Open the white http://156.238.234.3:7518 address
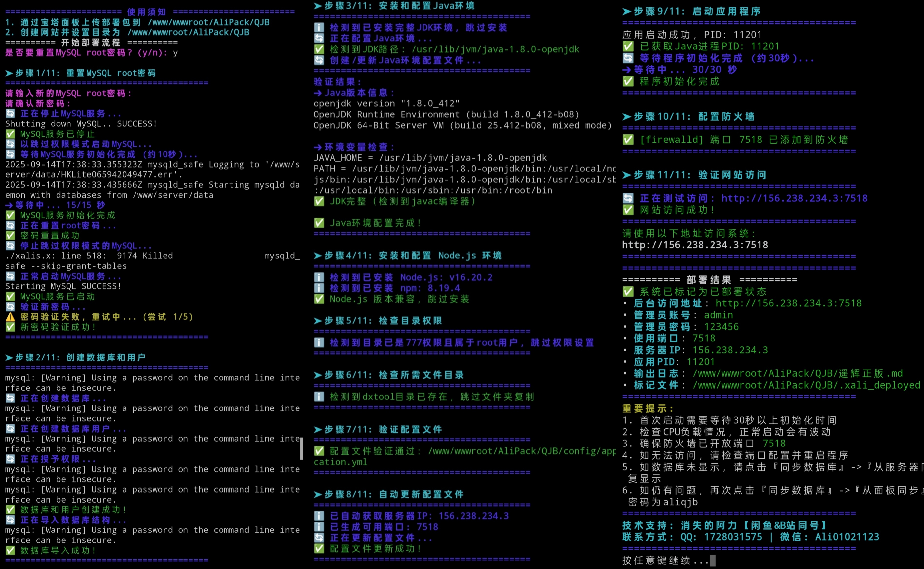The height and width of the screenshot is (569, 924). coord(695,245)
